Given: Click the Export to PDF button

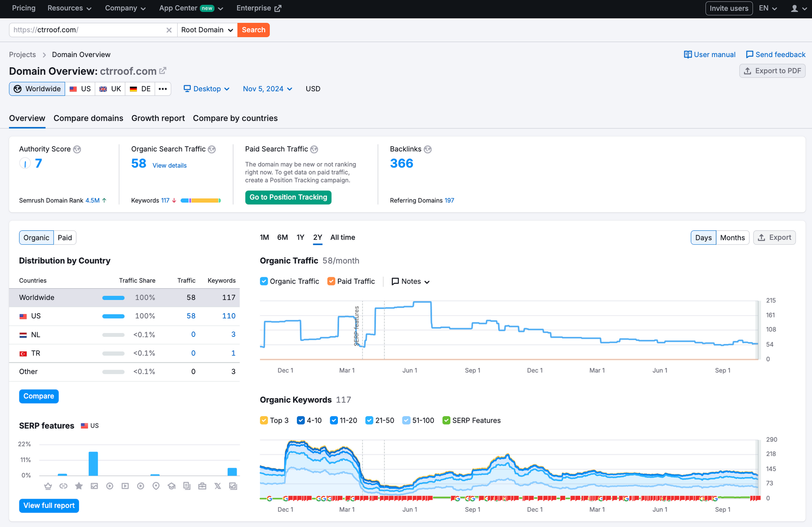Looking at the screenshot, I should pyautogui.click(x=772, y=71).
